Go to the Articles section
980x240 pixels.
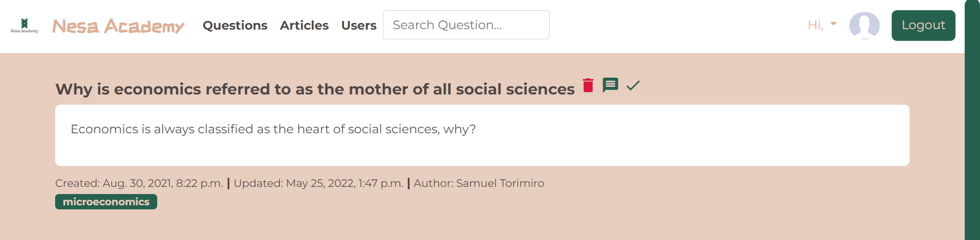click(x=304, y=25)
